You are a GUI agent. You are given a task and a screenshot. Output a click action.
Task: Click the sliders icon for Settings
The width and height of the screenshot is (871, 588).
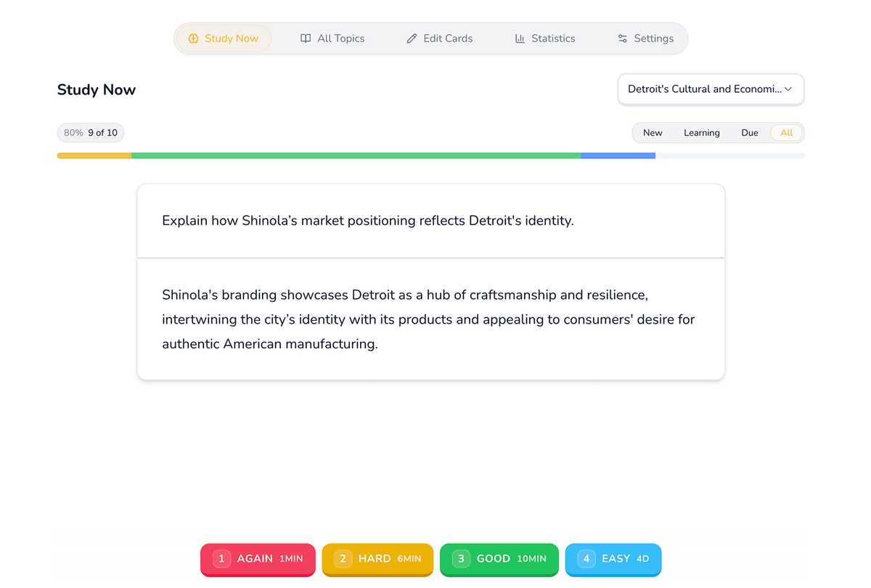(622, 38)
